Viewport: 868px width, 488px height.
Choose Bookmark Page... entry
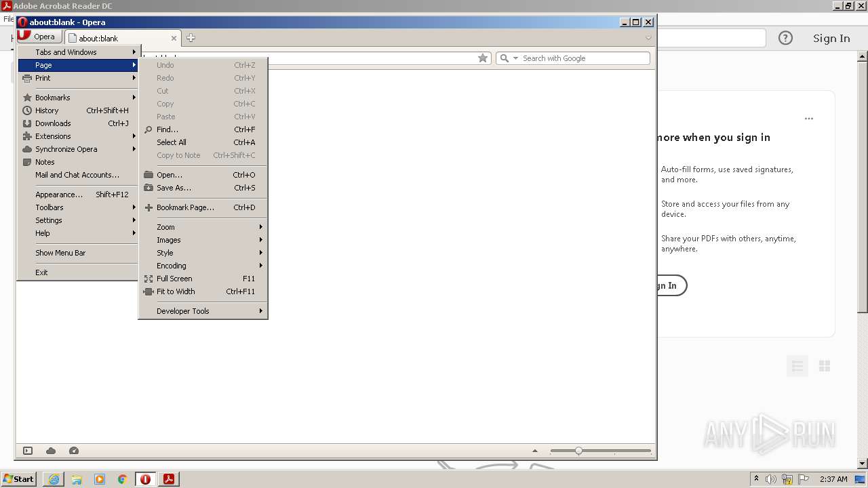203,207
